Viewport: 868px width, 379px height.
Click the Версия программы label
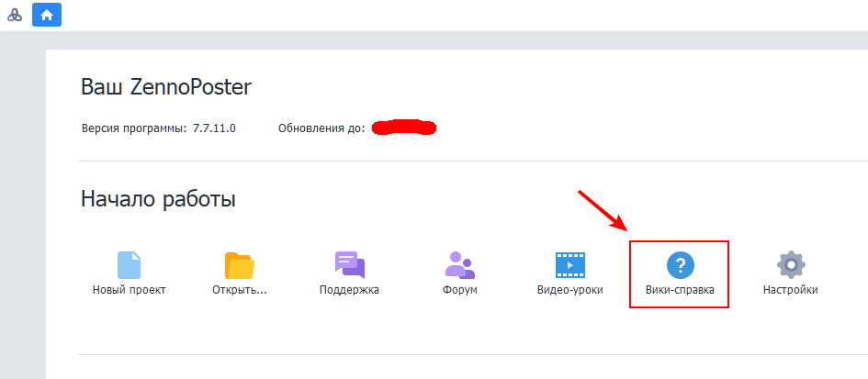[134, 128]
